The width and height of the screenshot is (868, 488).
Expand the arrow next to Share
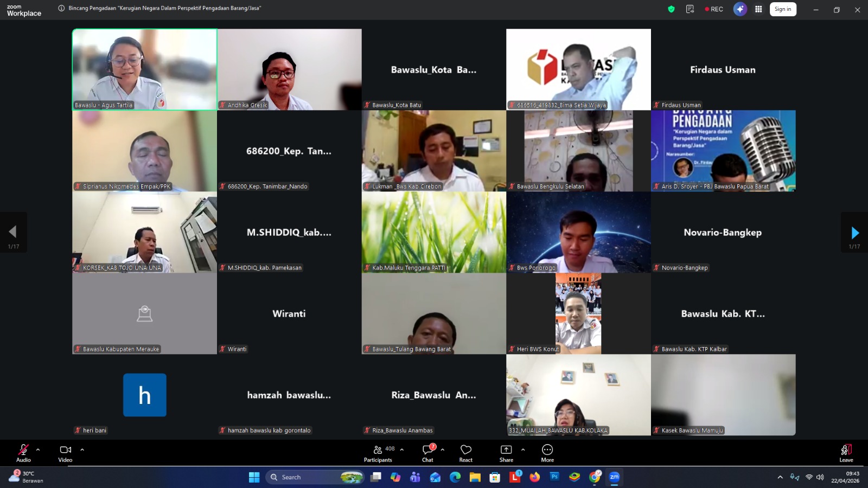click(x=523, y=450)
